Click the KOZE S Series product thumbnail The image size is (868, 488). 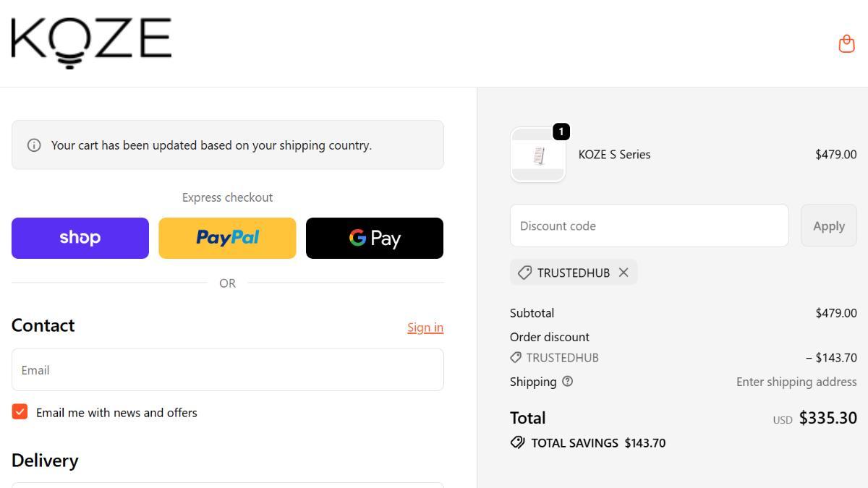coord(538,155)
